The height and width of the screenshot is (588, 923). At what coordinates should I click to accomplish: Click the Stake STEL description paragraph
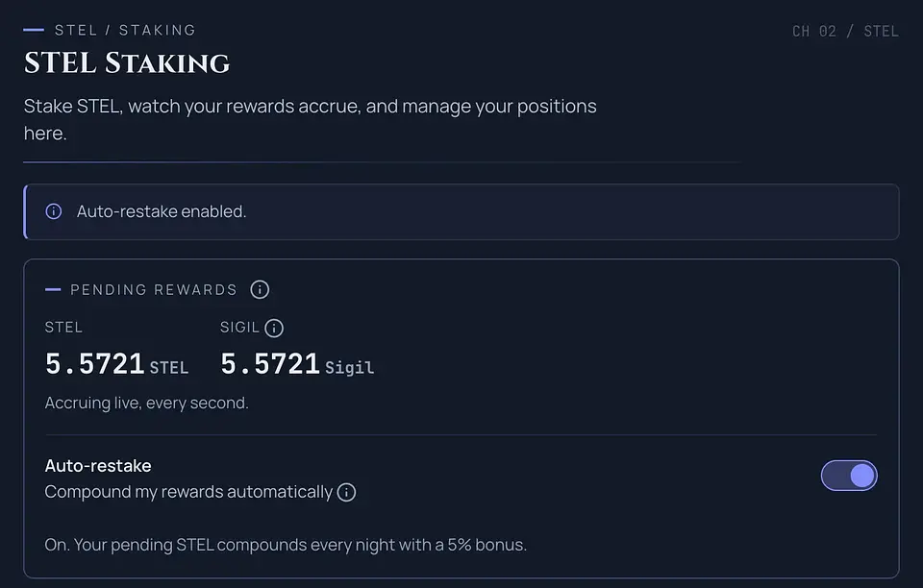pos(311,119)
